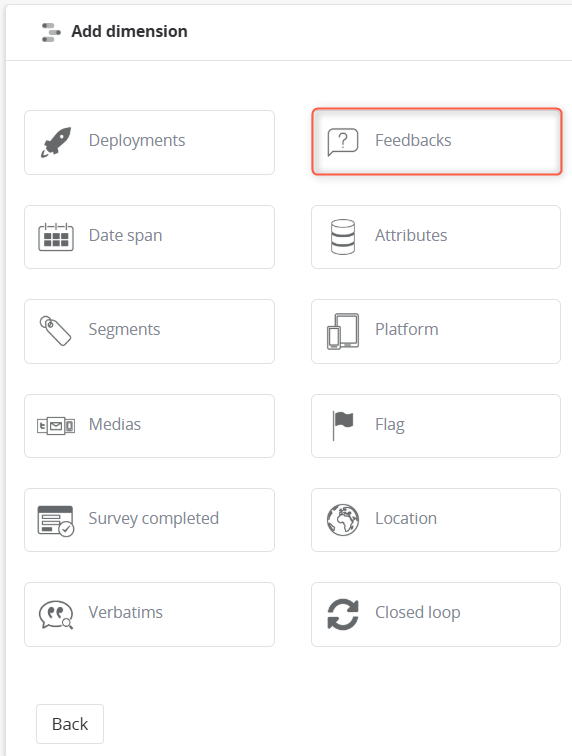Click the database stack Attributes icon
Screen dimensions: 572x756
point(343,237)
